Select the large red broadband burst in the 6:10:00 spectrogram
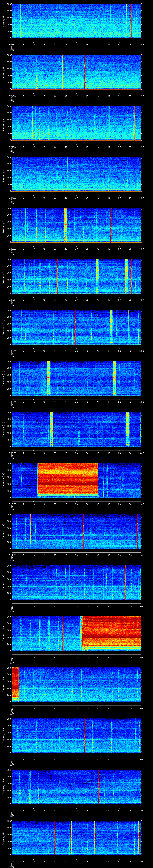This screenshot has width=153, height=868. click(68, 480)
